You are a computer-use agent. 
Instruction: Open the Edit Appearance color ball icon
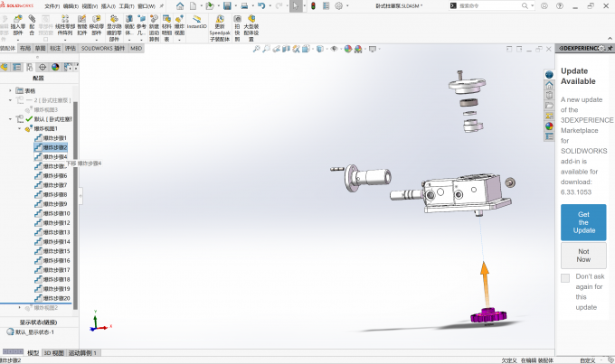coord(348,49)
